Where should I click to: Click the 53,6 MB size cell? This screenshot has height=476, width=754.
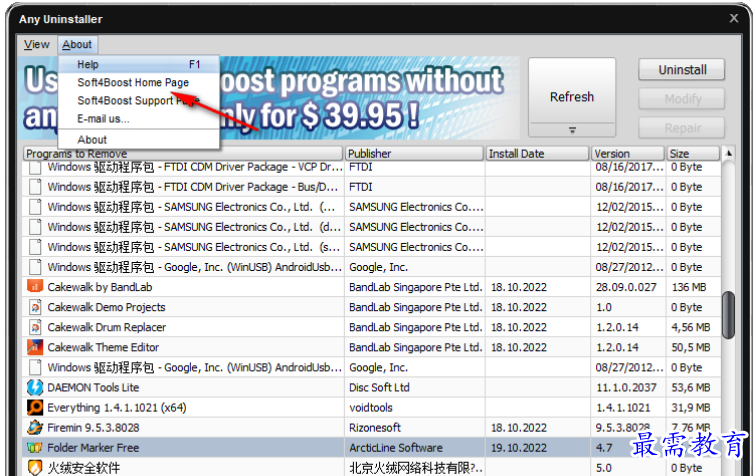[x=691, y=388]
